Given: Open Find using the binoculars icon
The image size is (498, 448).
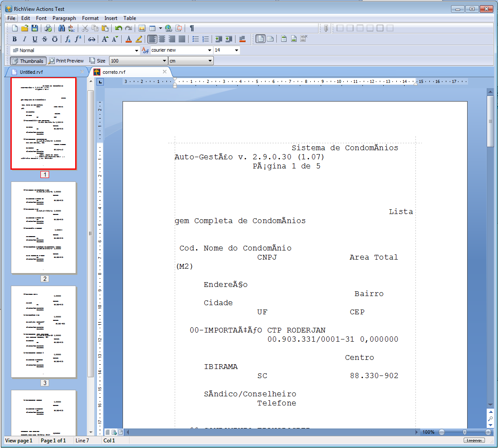Looking at the screenshot, I should 62,28.
